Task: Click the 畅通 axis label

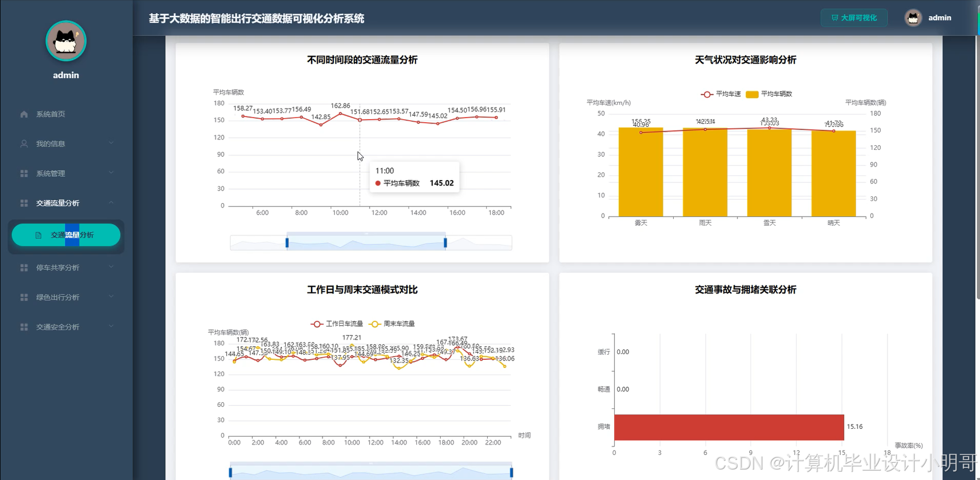Action: tap(604, 390)
